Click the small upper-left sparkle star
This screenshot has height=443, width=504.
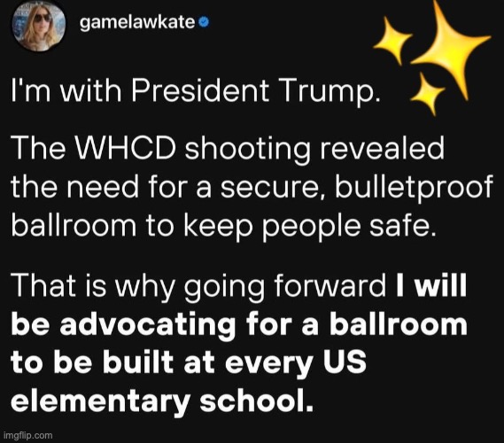tap(392, 40)
